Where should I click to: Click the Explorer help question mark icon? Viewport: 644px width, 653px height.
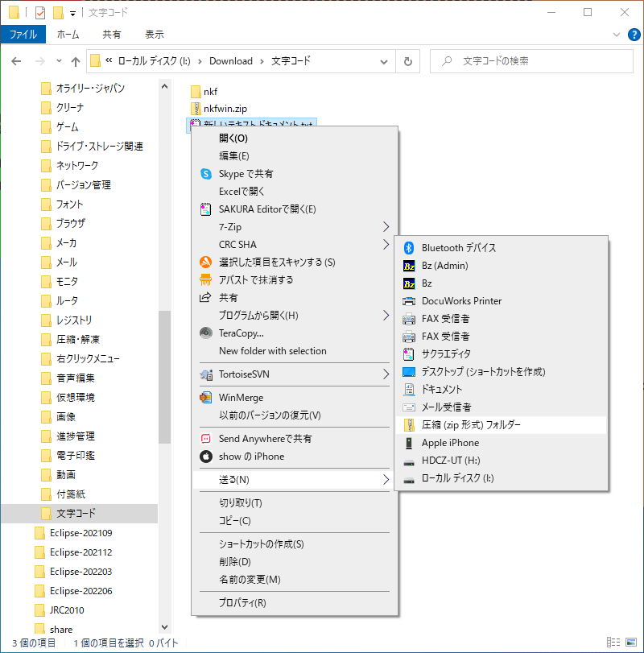(634, 35)
